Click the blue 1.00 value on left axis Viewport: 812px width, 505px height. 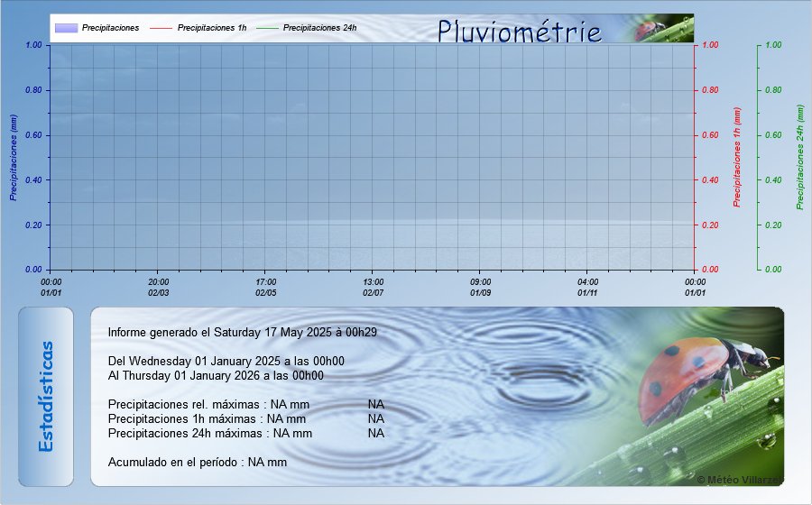click(x=33, y=45)
